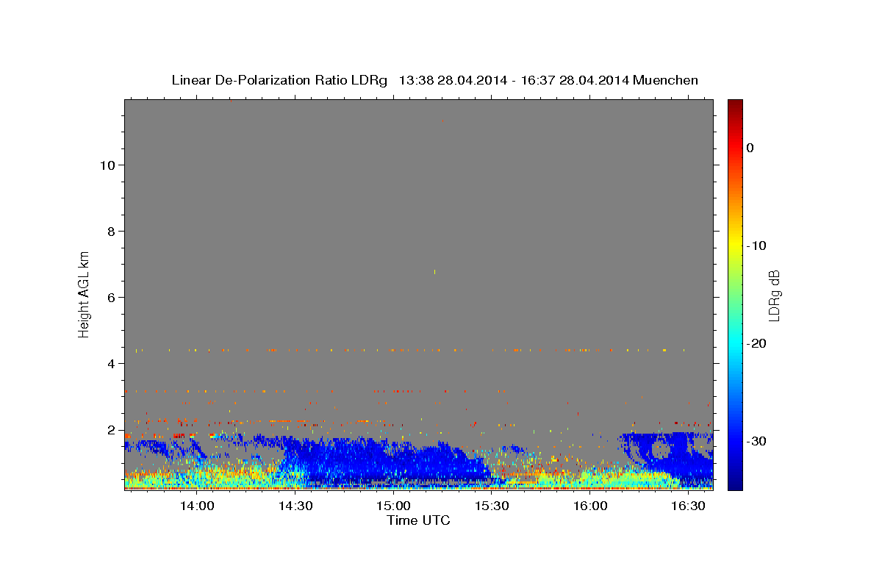Screen dimensions: 882x588
Task: Click the start time '13:38 28.04.2014' in title
Action: point(453,80)
